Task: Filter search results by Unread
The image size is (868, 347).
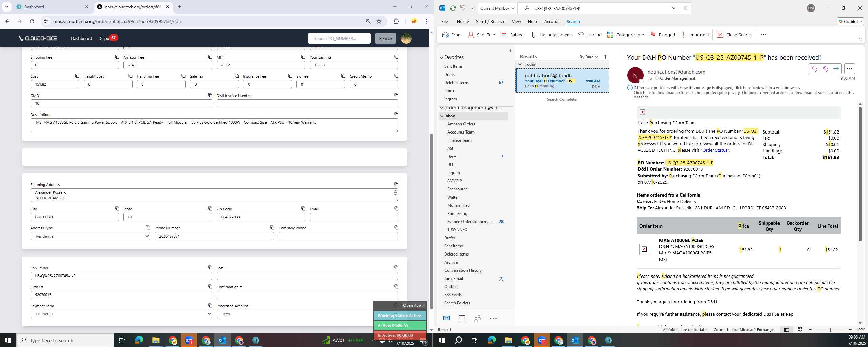Action: pos(590,35)
